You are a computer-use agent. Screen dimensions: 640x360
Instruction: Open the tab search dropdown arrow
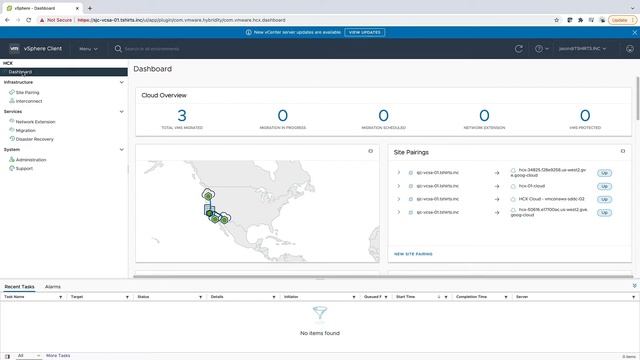tap(632, 8)
